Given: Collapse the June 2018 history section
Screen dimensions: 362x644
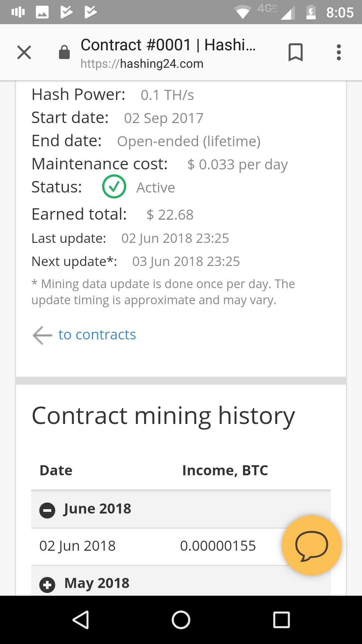Looking at the screenshot, I should (47, 511).
